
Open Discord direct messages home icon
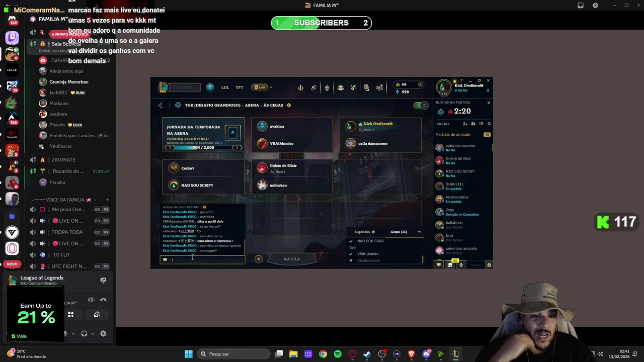click(12, 21)
